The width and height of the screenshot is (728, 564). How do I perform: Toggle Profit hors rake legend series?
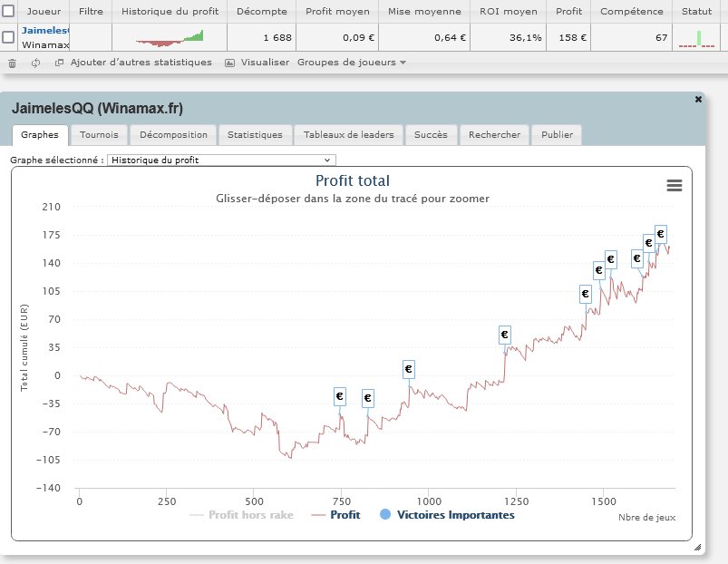click(241, 515)
